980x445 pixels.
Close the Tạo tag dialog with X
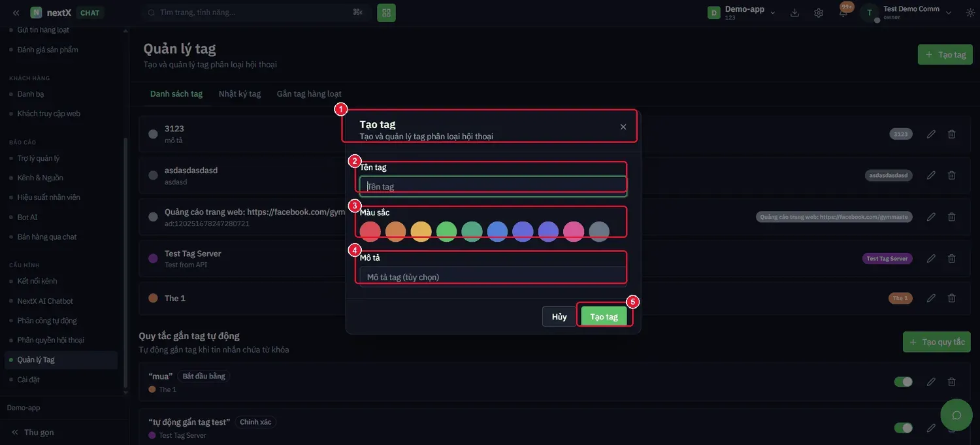tap(623, 127)
